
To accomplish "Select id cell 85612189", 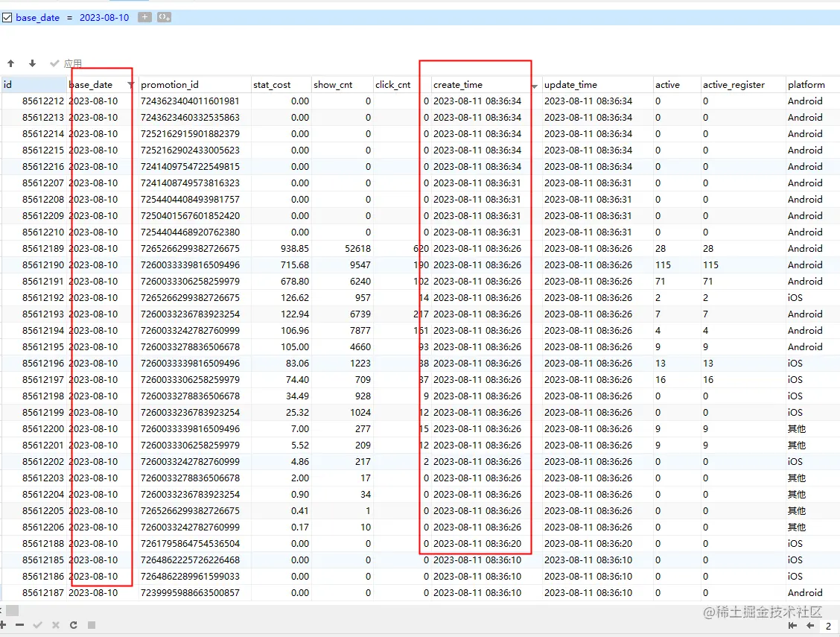I will pyautogui.click(x=34, y=249).
